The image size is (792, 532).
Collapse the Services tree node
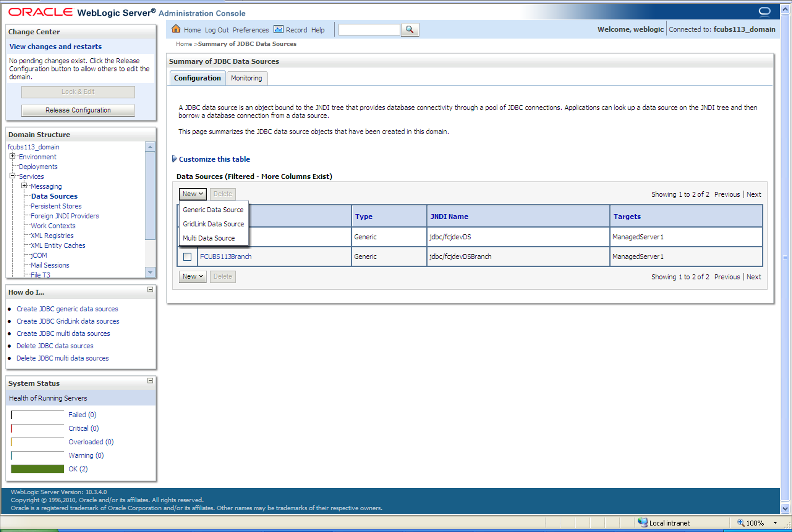[x=13, y=176]
